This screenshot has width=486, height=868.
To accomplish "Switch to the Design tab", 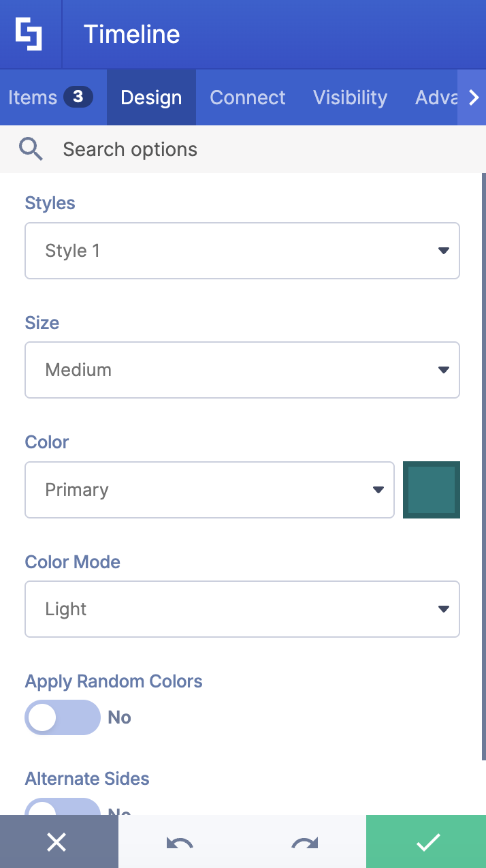I will [151, 97].
